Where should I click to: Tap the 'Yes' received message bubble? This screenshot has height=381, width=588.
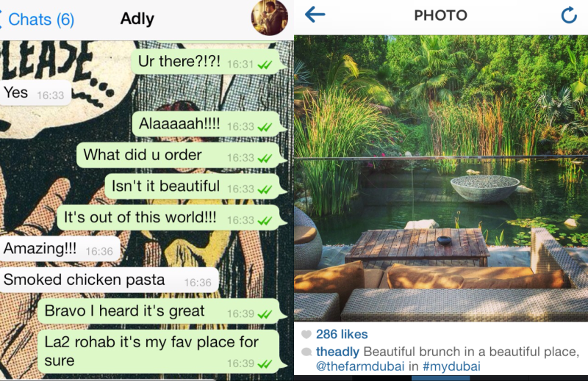35,92
